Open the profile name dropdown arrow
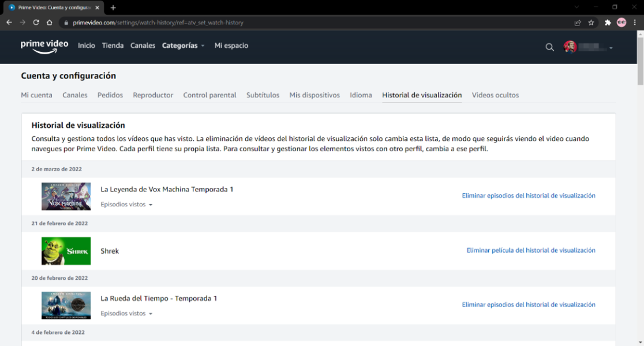 coord(611,48)
